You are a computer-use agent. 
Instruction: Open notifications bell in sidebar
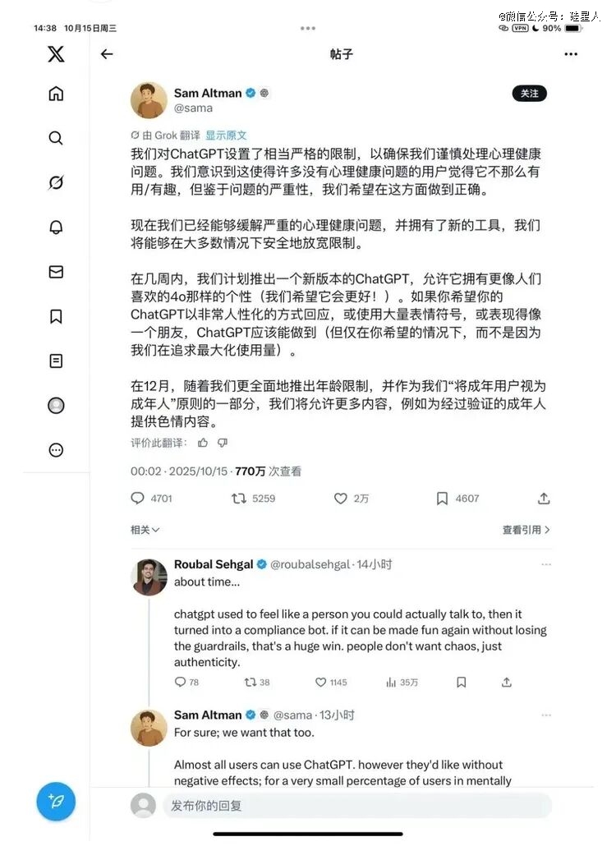pos(56,228)
